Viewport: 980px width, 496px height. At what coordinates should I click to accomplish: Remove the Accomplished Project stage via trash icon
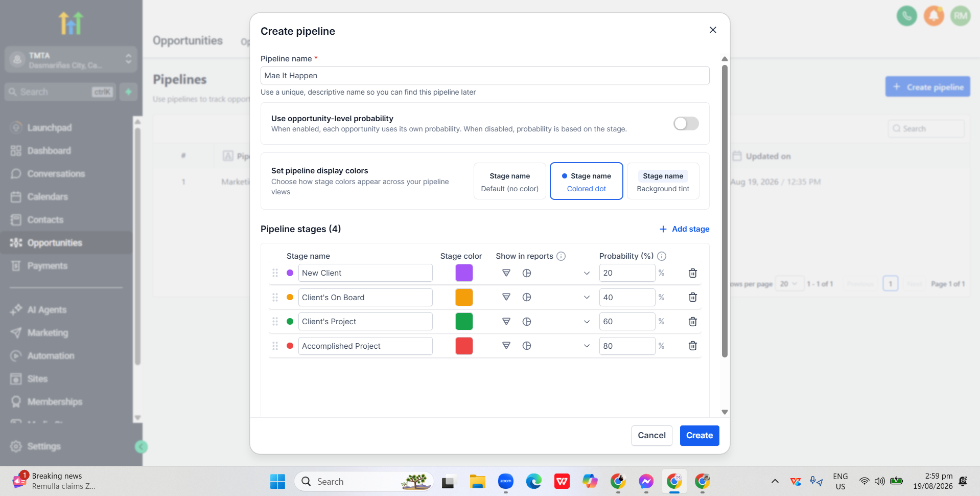click(693, 346)
